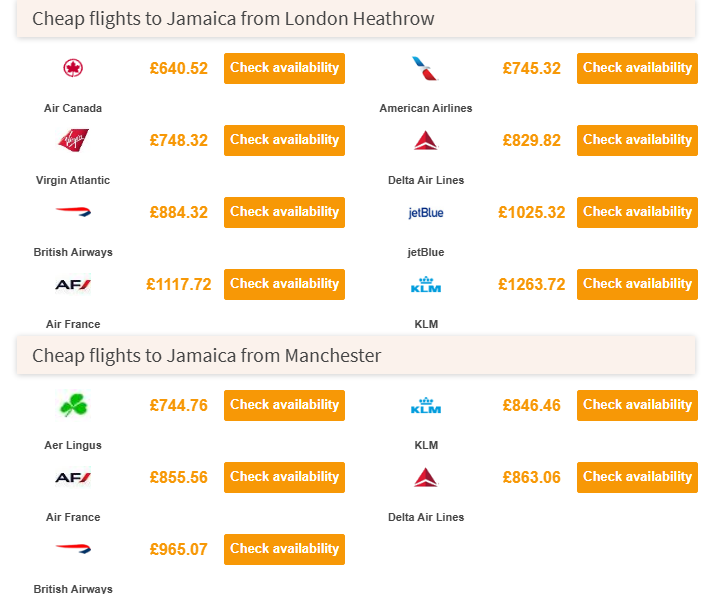
Task: Select the Virgin Atlantic logo
Action: (x=73, y=140)
